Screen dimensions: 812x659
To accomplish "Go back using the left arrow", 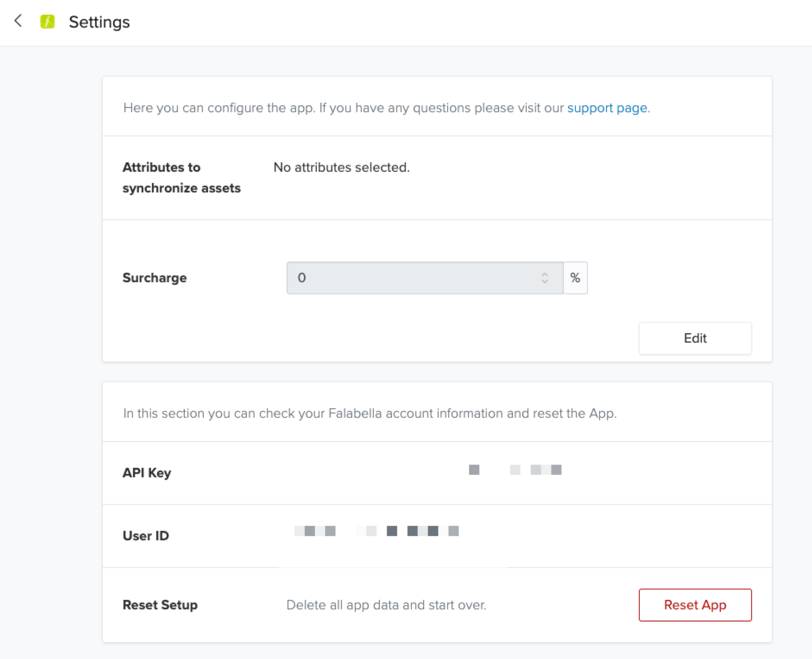I will point(18,21).
